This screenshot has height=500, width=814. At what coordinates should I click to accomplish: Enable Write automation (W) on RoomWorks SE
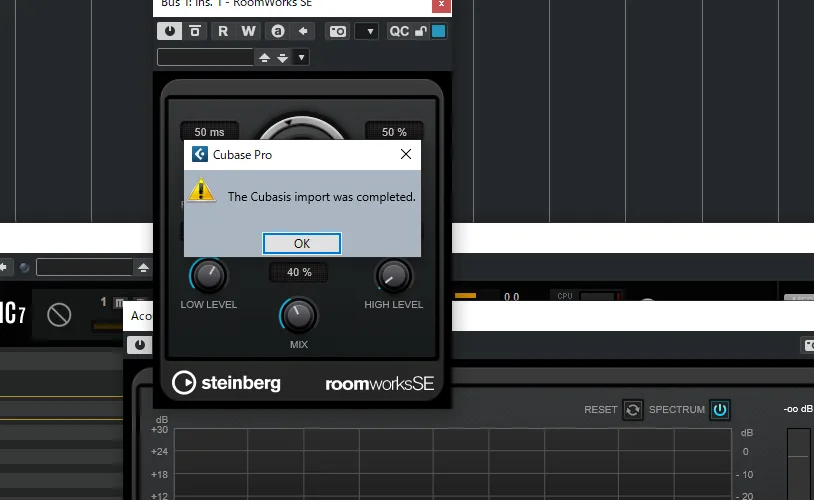249,31
